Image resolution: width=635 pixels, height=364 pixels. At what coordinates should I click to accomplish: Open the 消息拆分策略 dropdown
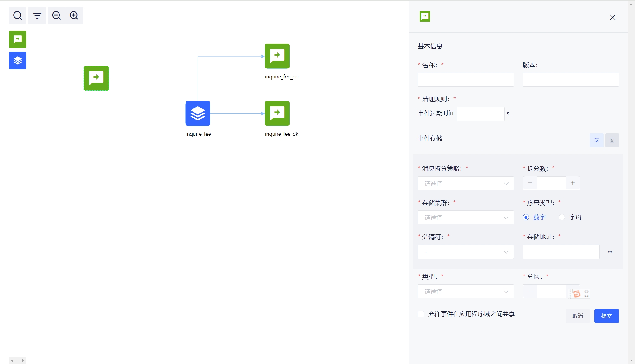point(466,183)
